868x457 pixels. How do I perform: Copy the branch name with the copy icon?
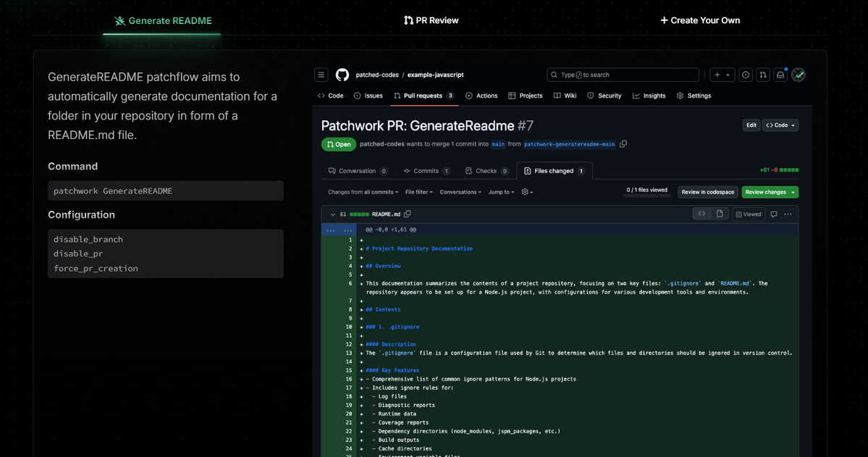tap(623, 144)
